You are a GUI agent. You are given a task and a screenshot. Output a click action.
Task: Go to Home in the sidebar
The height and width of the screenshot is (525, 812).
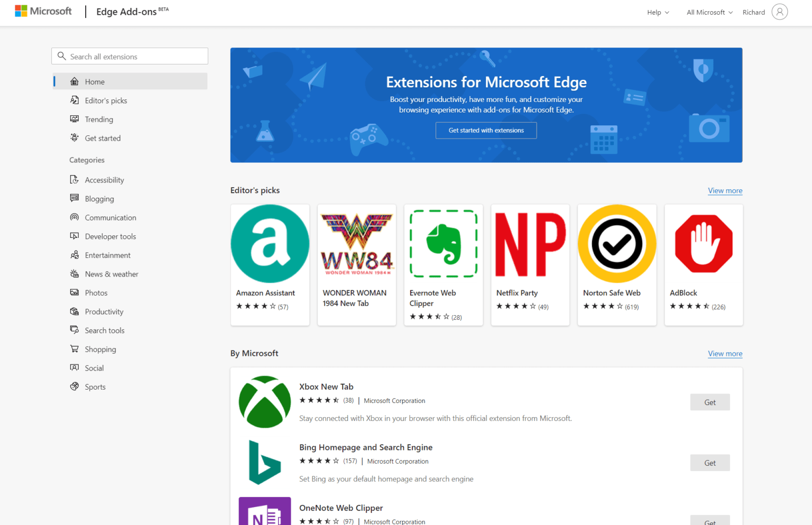click(95, 81)
